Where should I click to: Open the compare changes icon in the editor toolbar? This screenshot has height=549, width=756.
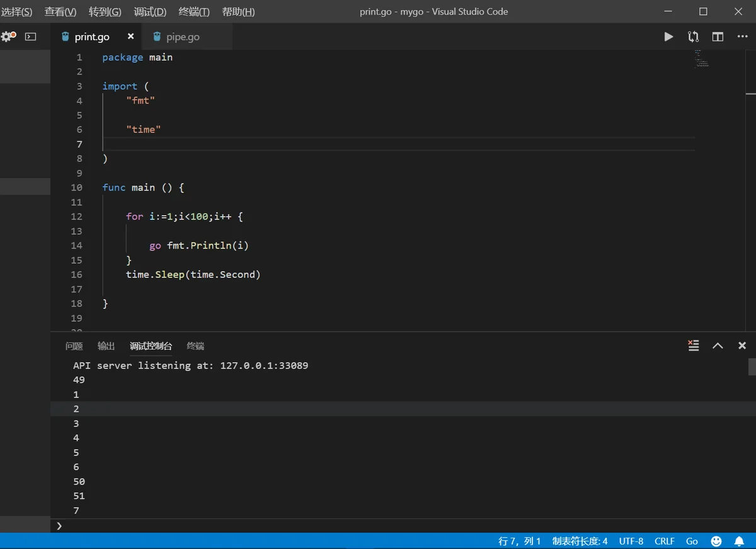click(693, 37)
